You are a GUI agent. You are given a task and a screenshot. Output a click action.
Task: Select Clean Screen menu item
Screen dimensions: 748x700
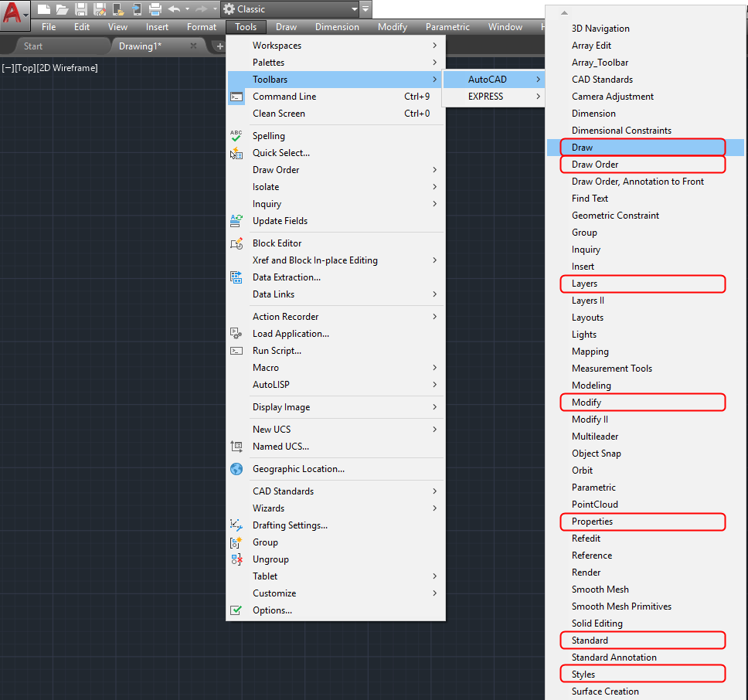[x=336, y=114]
